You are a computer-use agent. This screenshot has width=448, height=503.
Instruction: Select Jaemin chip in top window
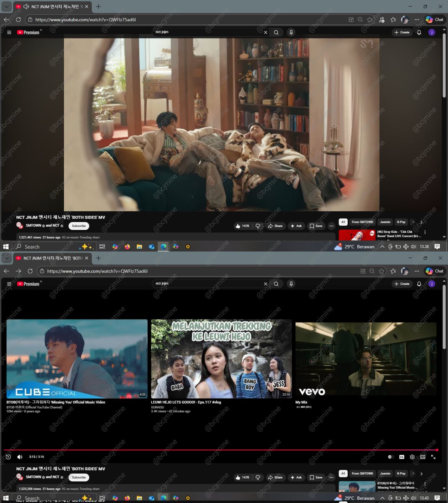pos(385,222)
